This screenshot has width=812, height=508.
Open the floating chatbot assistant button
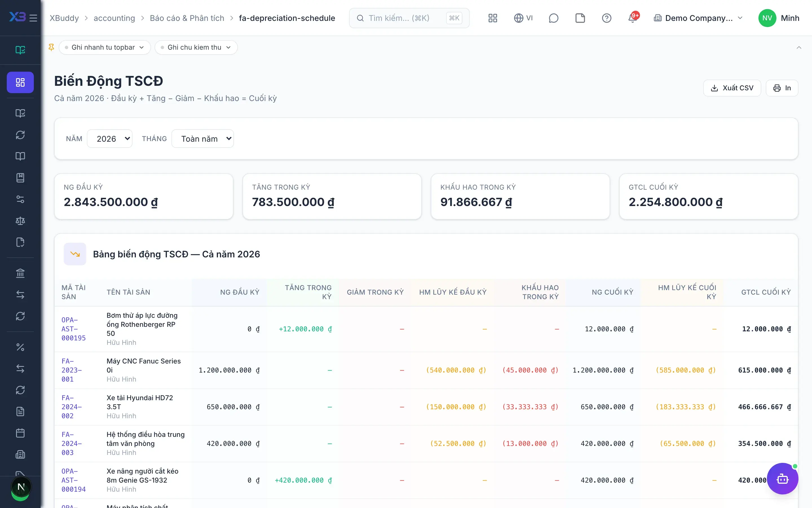(x=782, y=478)
